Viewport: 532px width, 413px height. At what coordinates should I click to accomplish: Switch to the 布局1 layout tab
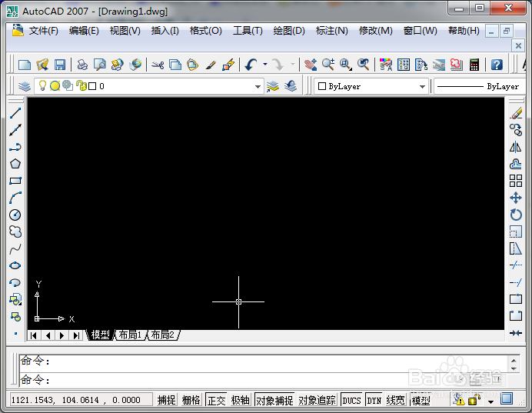[130, 335]
